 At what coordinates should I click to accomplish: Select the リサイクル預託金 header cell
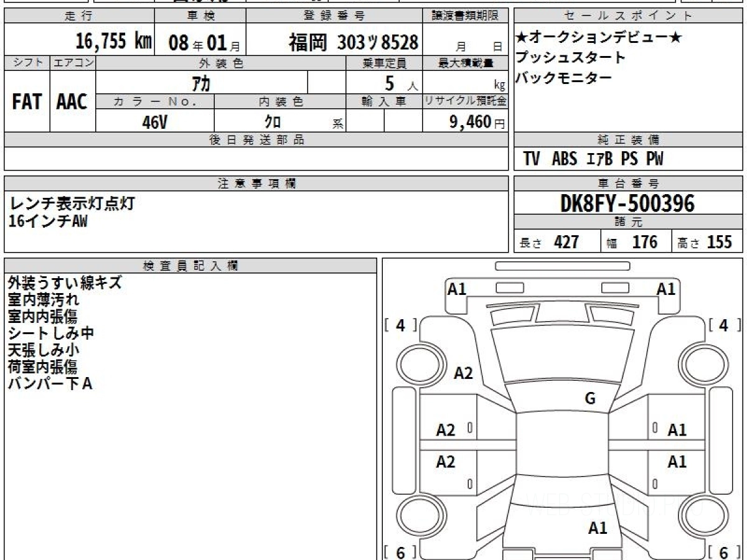point(466,101)
